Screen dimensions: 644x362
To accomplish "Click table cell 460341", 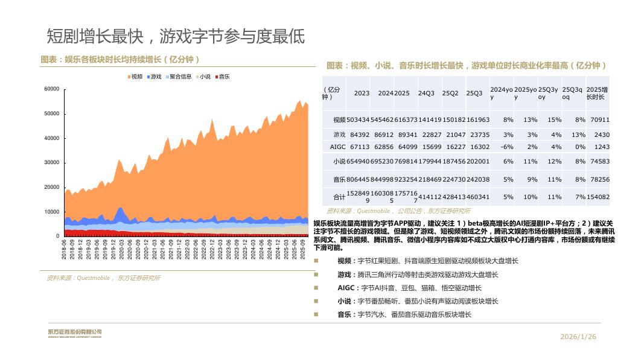I will 478,197.
